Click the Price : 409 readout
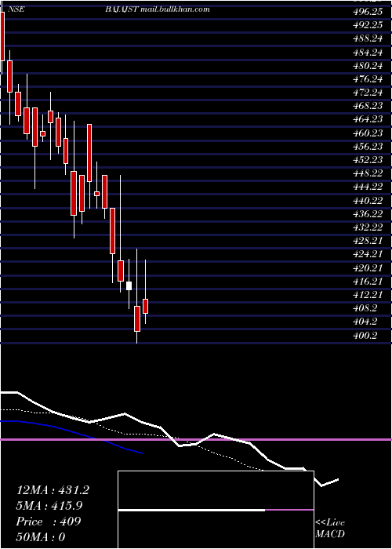Viewport: 392px width, 549px height. click(49, 522)
